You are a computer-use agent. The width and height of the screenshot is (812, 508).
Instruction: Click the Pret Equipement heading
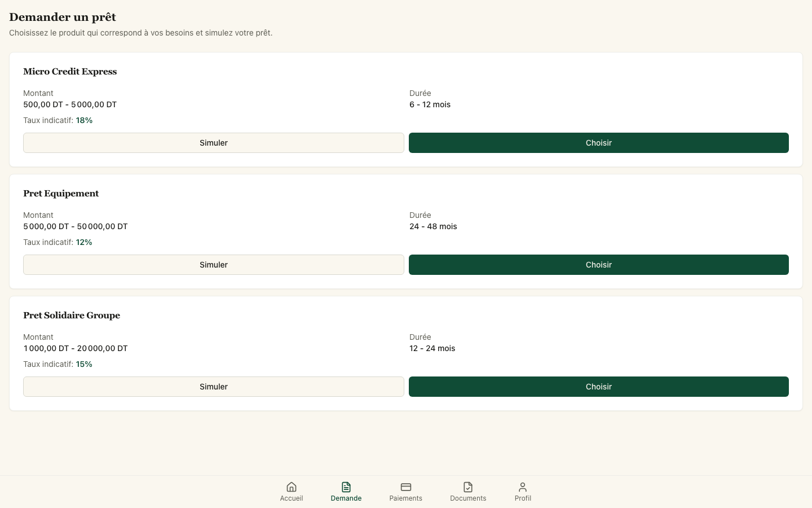tap(61, 194)
